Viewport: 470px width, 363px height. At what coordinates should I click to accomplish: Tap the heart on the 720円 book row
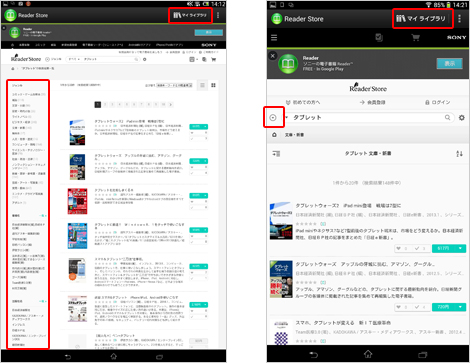(x=398, y=307)
